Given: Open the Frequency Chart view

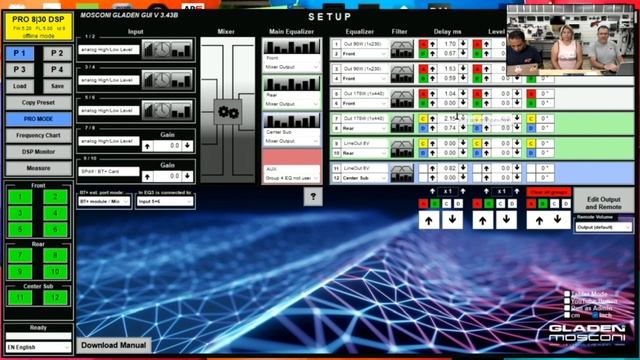Looking at the screenshot, I should pos(38,135).
